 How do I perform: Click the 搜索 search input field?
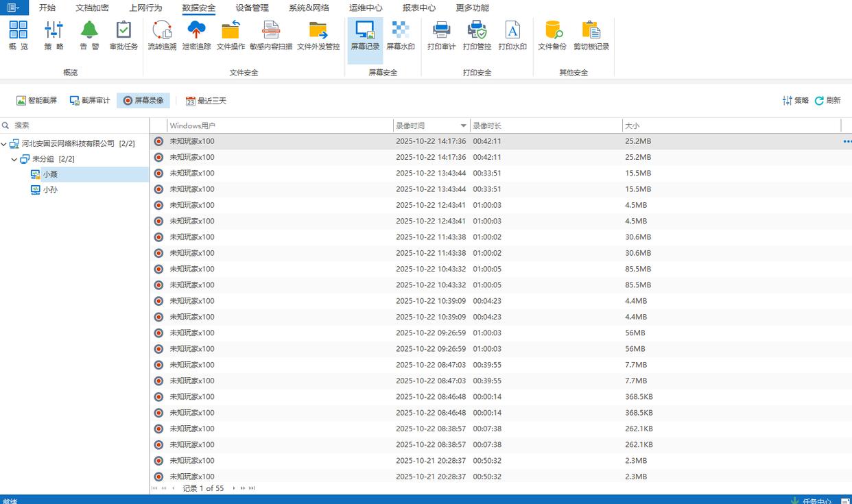pyautogui.click(x=75, y=125)
